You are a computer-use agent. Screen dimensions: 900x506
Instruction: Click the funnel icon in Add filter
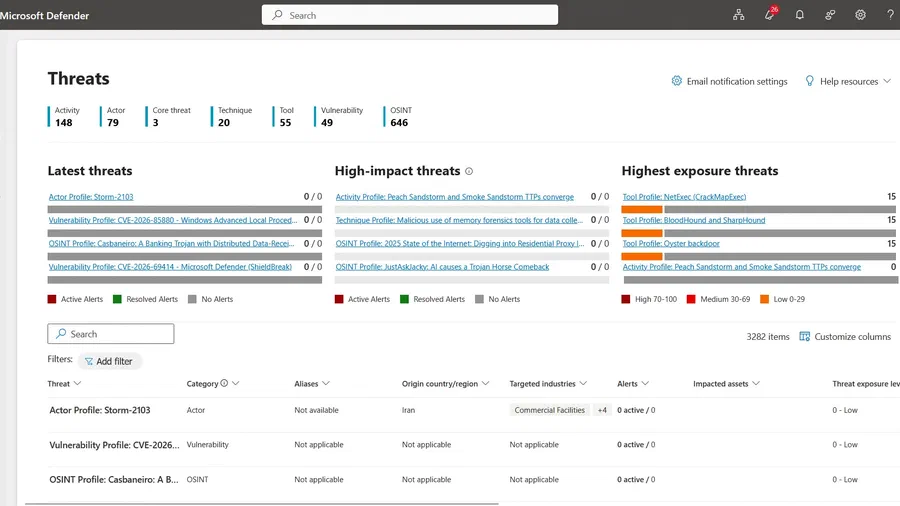pos(89,361)
